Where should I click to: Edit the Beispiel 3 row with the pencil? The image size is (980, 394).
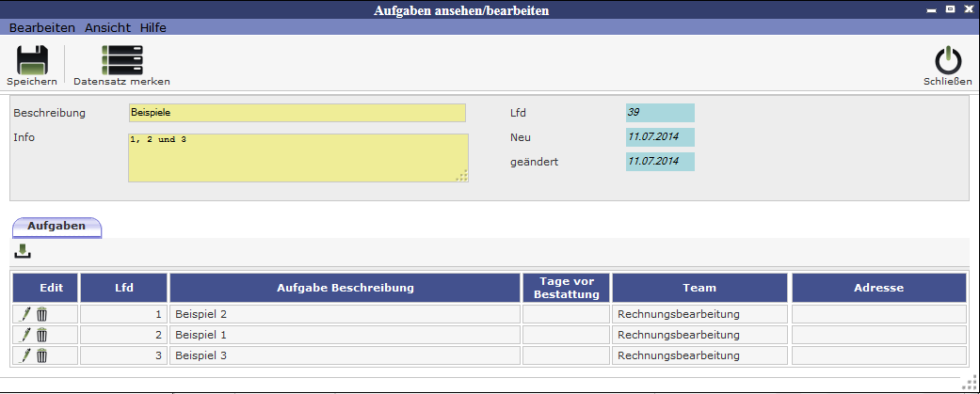[x=26, y=355]
